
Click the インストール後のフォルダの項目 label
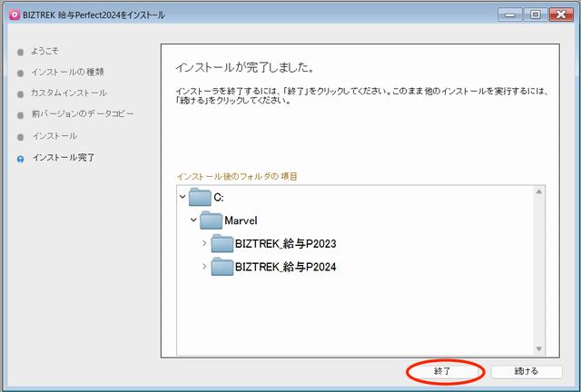pyautogui.click(x=237, y=176)
